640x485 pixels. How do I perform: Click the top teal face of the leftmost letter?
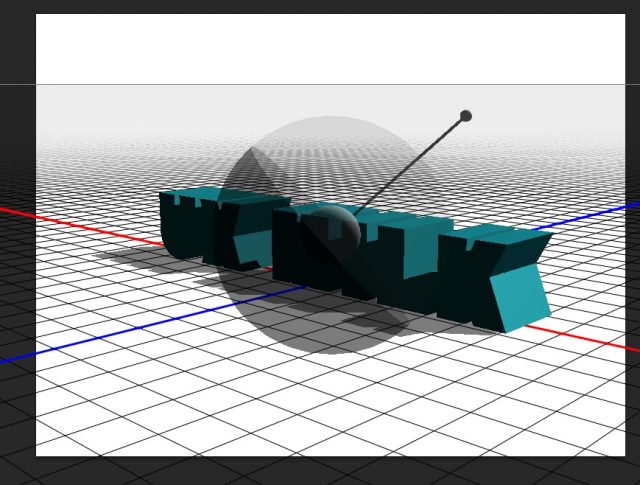click(x=190, y=194)
